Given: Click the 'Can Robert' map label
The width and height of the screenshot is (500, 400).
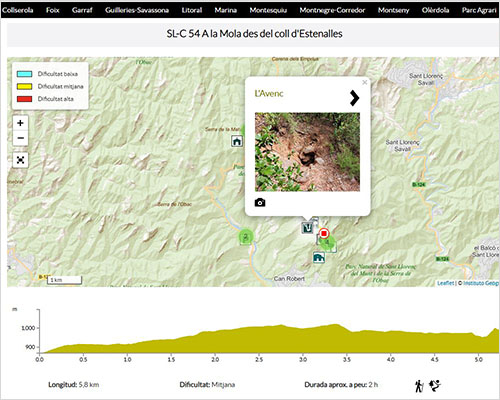Looking at the screenshot, I should pos(289,279).
